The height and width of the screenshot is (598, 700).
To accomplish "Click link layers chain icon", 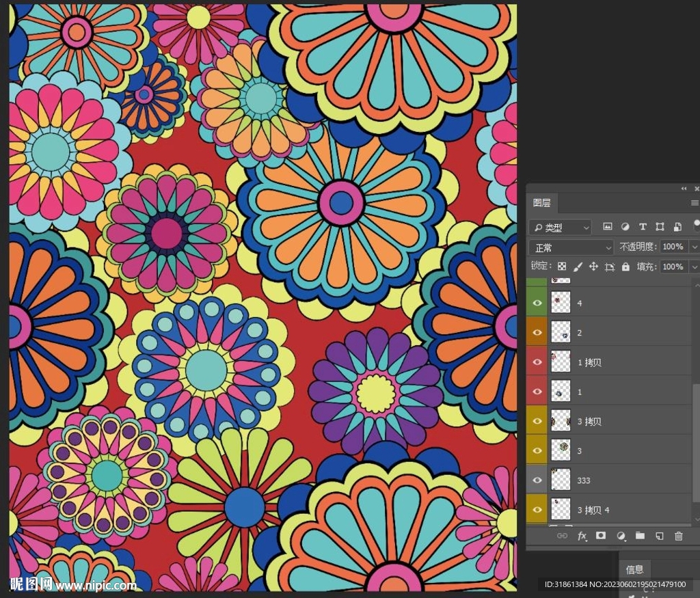I will pos(562,536).
